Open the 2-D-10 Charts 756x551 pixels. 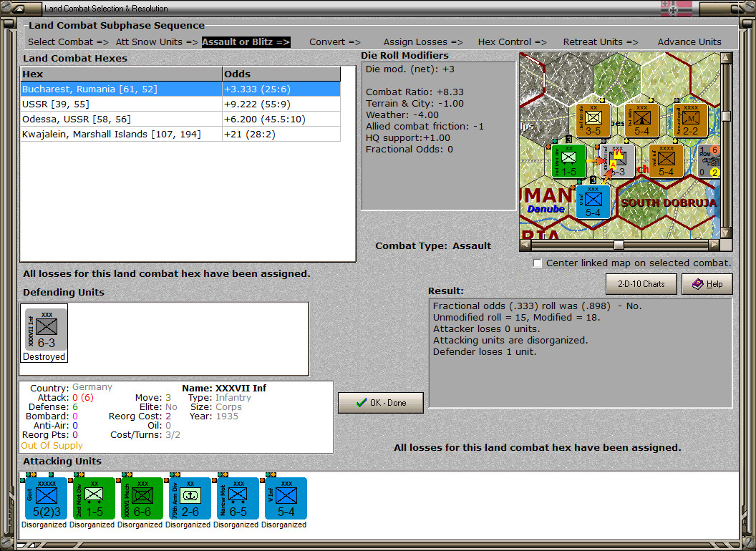[x=641, y=284]
